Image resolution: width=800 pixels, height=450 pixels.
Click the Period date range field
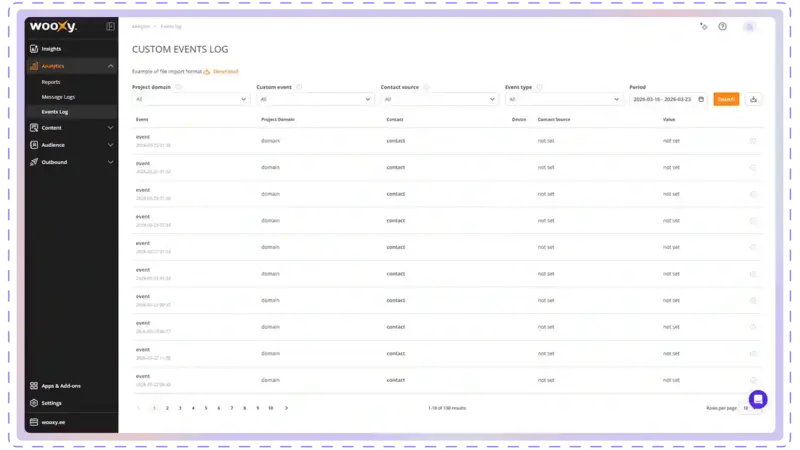point(668,99)
